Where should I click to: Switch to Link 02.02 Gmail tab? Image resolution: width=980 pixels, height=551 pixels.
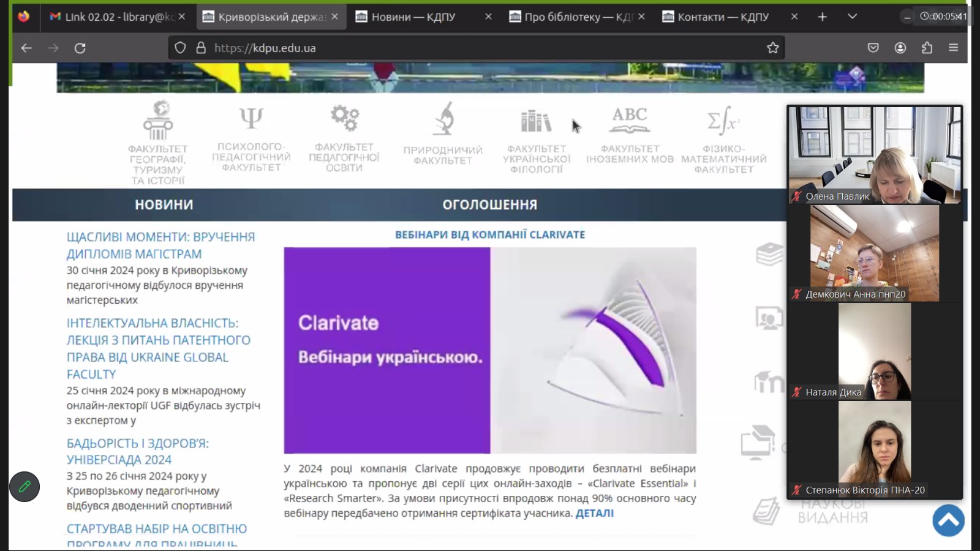coord(118,17)
